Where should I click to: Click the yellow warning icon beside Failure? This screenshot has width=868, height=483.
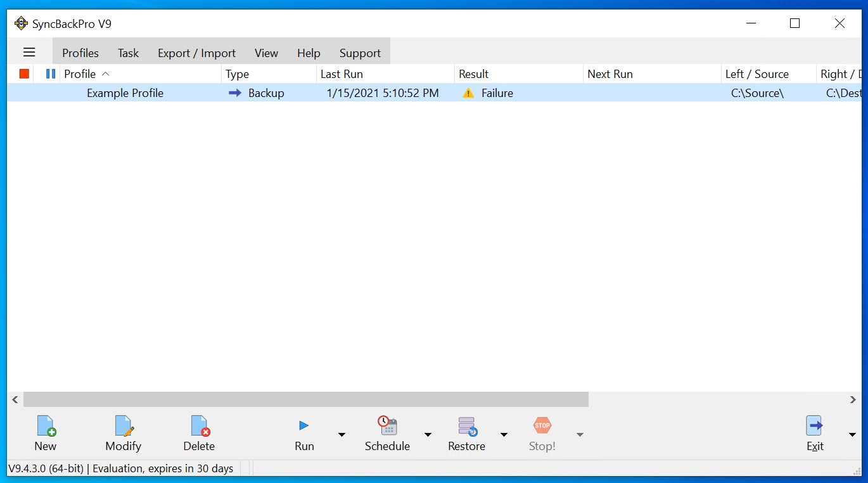click(468, 93)
